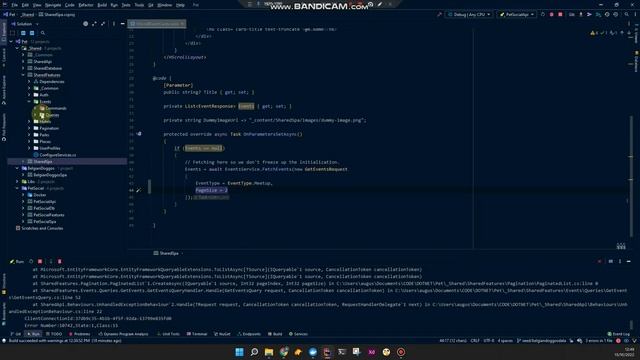640x360 pixels.
Task: Open Windows taskbar search
Action: (x=254, y=352)
